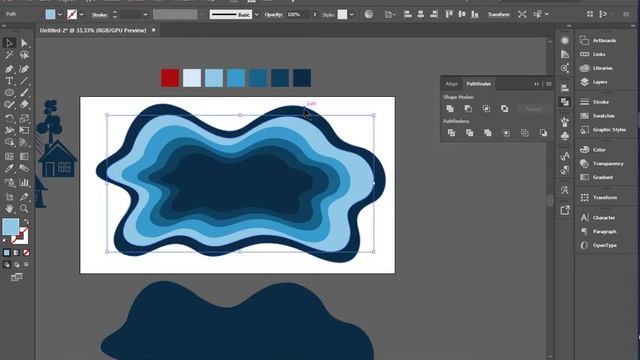The height and width of the screenshot is (360, 640).
Task: Select the Ellipse tool
Action: (9, 93)
